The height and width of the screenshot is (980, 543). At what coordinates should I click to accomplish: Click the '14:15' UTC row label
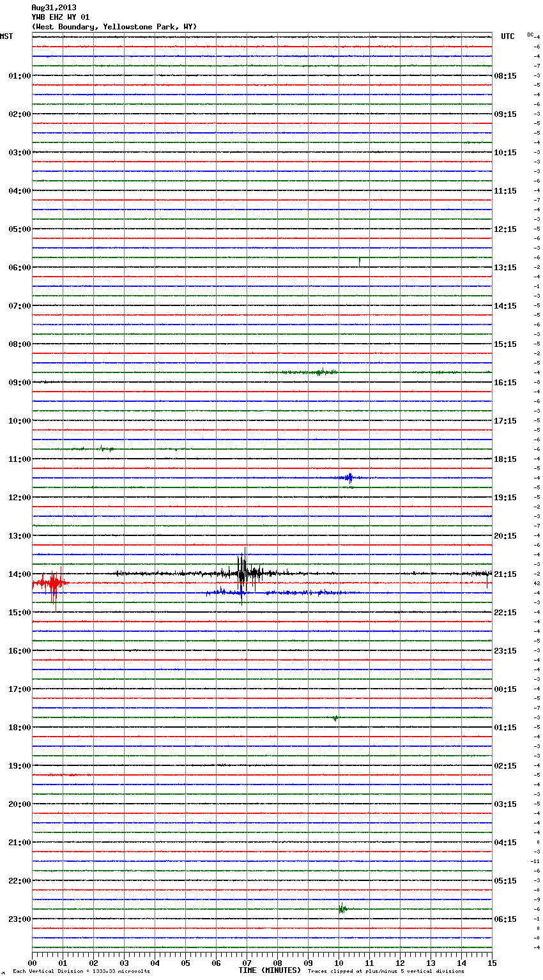click(505, 306)
